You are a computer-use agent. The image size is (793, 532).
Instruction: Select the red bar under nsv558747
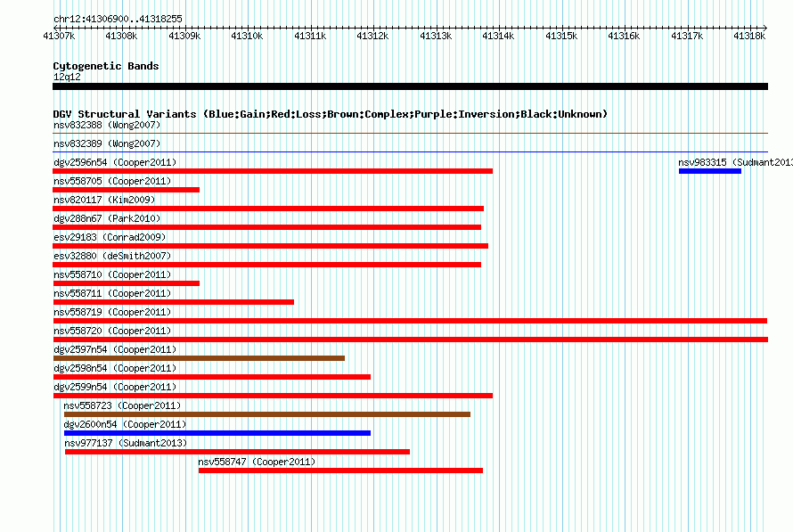pos(340,471)
